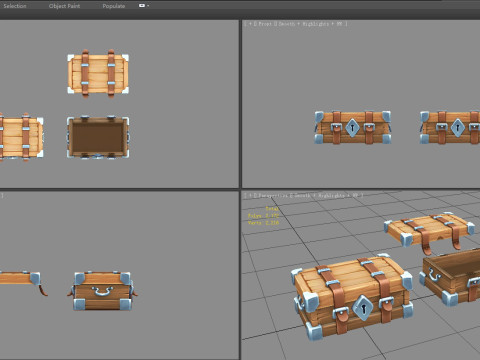Select the chest lid in Perspective viewport
The image size is (480, 360).
(x=430, y=232)
